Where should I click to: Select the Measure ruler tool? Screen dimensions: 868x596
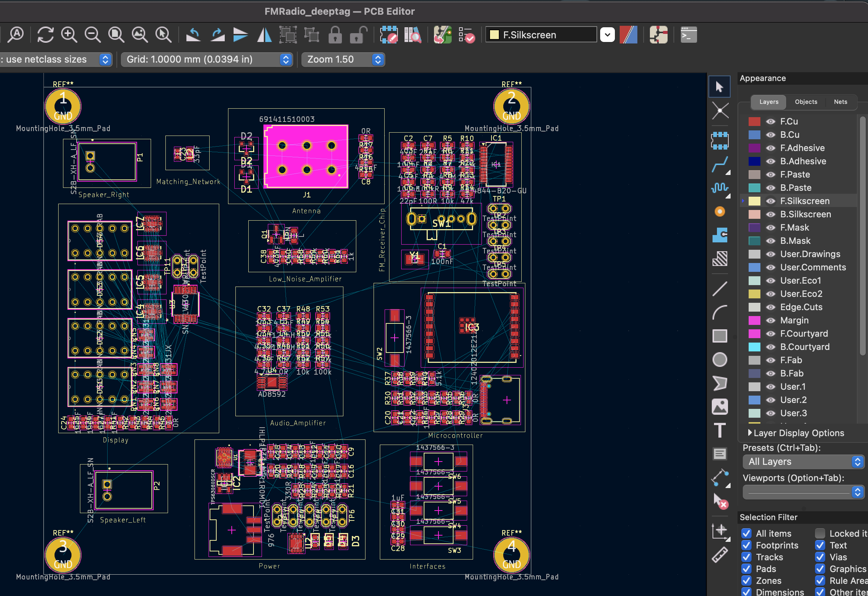pyautogui.click(x=720, y=555)
